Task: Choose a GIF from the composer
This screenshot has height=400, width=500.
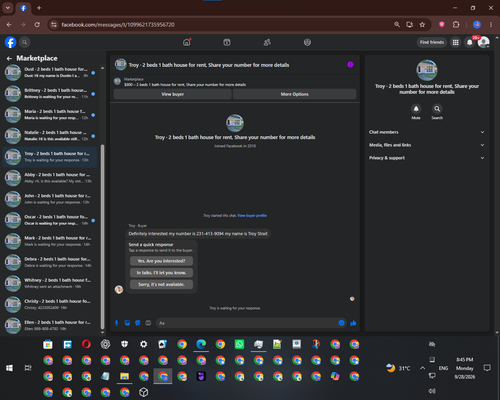Action: [148, 323]
